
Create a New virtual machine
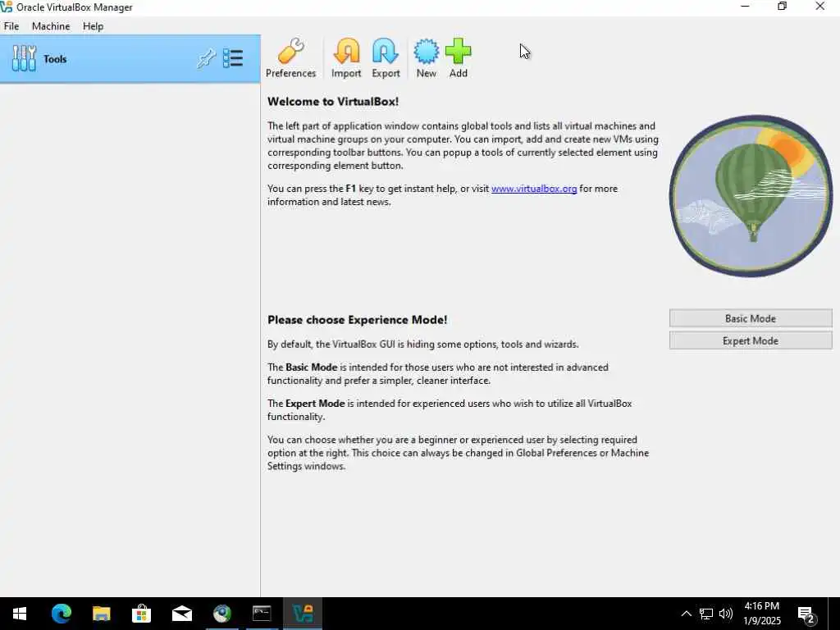pyautogui.click(x=427, y=58)
